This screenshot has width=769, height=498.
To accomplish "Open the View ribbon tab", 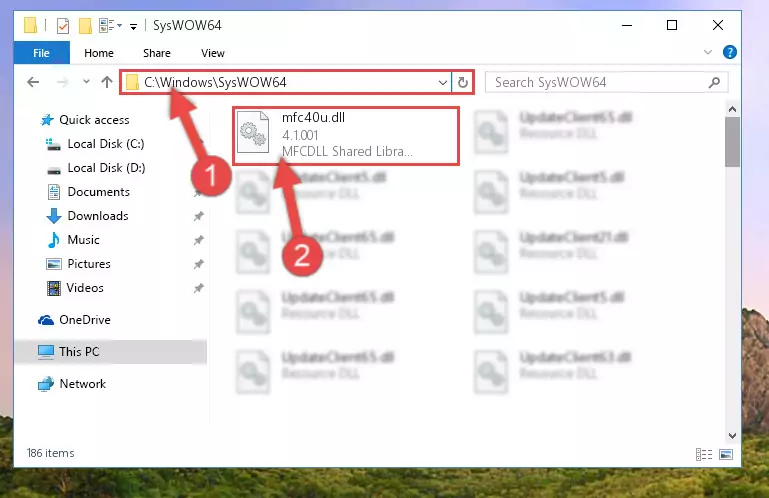I will coord(213,53).
